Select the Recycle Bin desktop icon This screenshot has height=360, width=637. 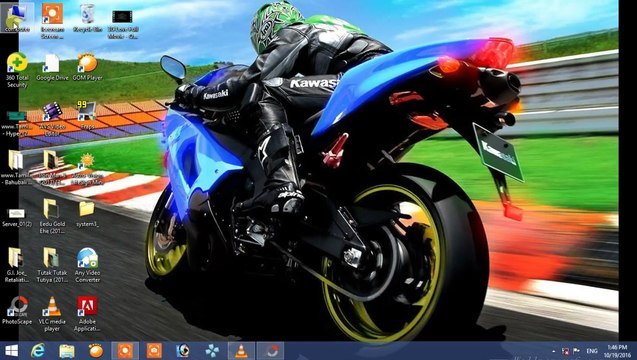[87, 17]
